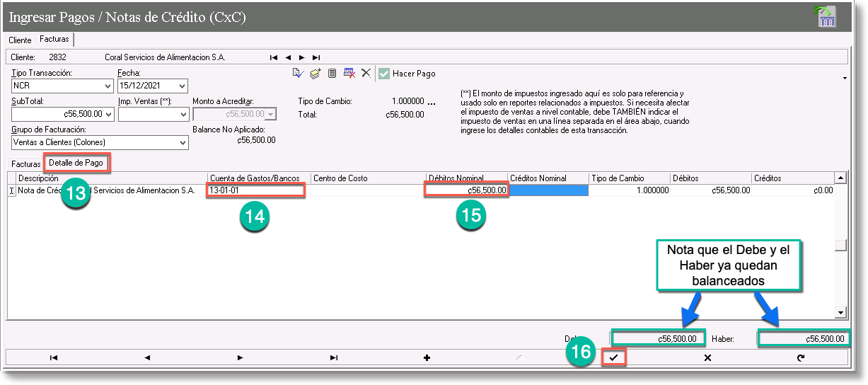This screenshot has width=868, height=385.
Task: Click the plus button to insert a record
Action: pyautogui.click(x=427, y=357)
